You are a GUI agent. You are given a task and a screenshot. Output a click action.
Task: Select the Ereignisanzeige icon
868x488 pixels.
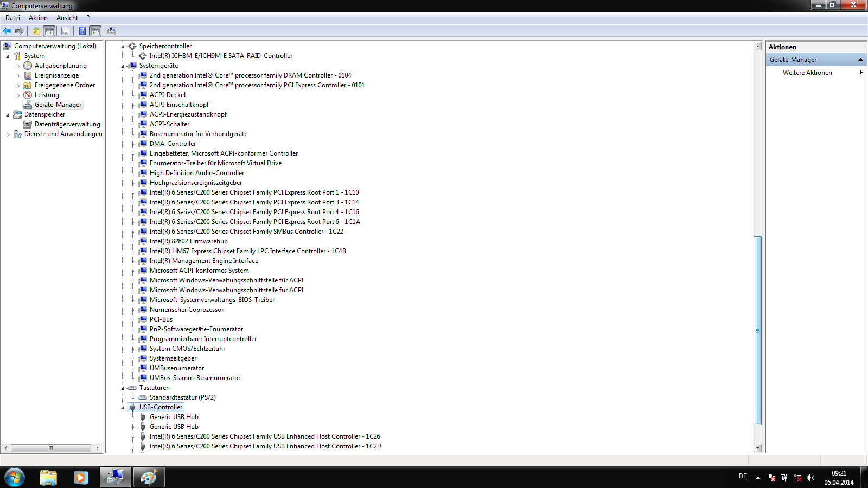tap(28, 75)
